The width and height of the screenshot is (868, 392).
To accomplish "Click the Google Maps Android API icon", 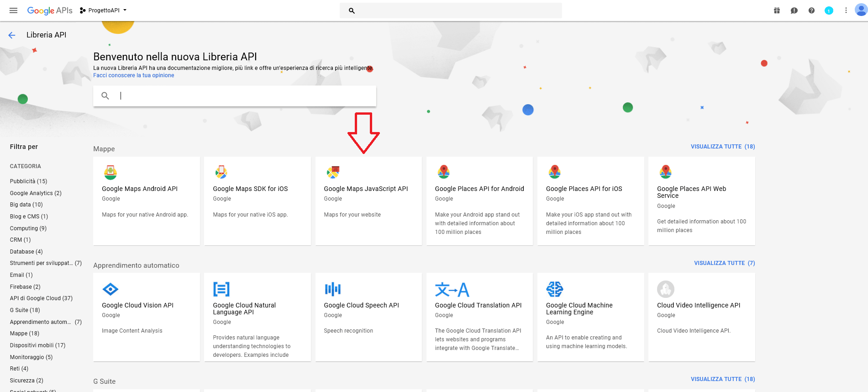I will (x=110, y=172).
